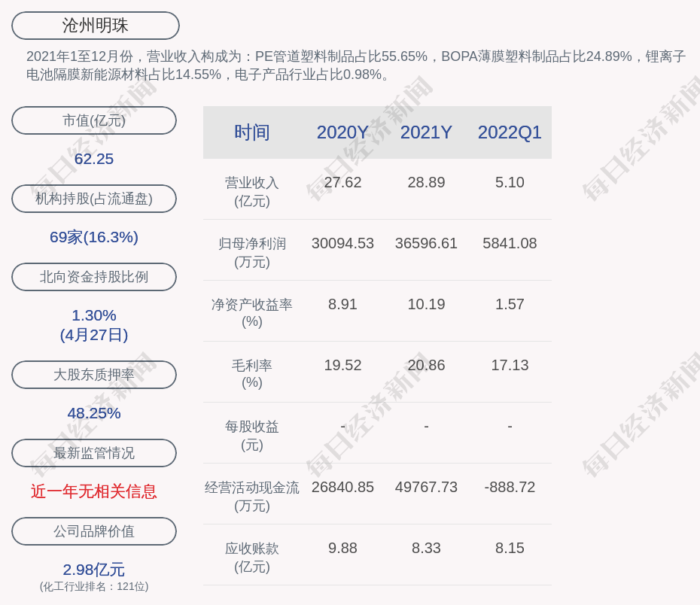Click the 沧州明珠 company name pill
The image size is (700, 605).
click(95, 26)
